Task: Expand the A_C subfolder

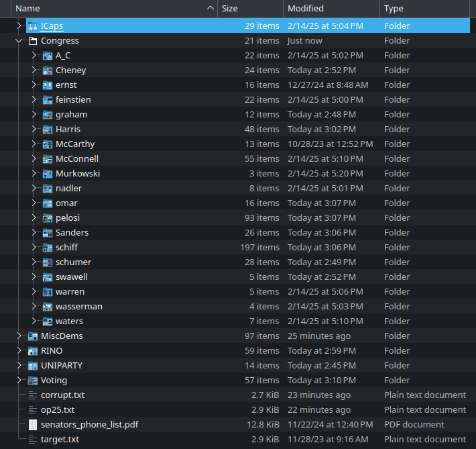Action: [x=34, y=56]
